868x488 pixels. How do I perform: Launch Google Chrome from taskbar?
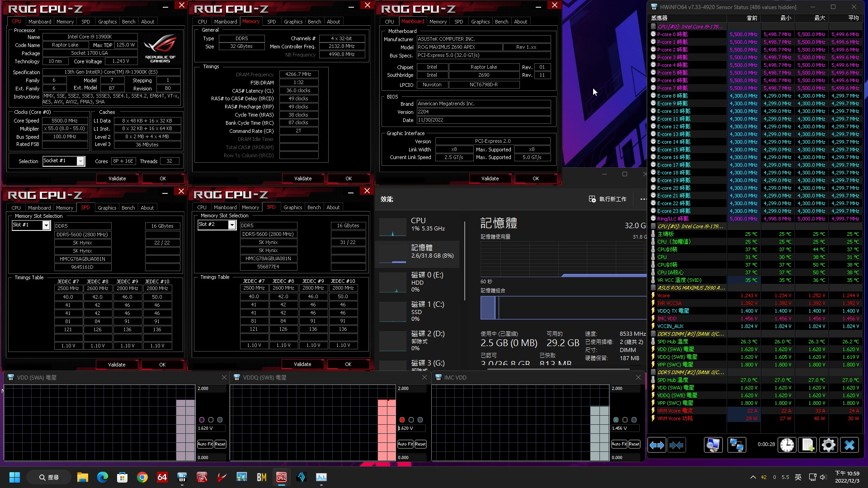142,477
